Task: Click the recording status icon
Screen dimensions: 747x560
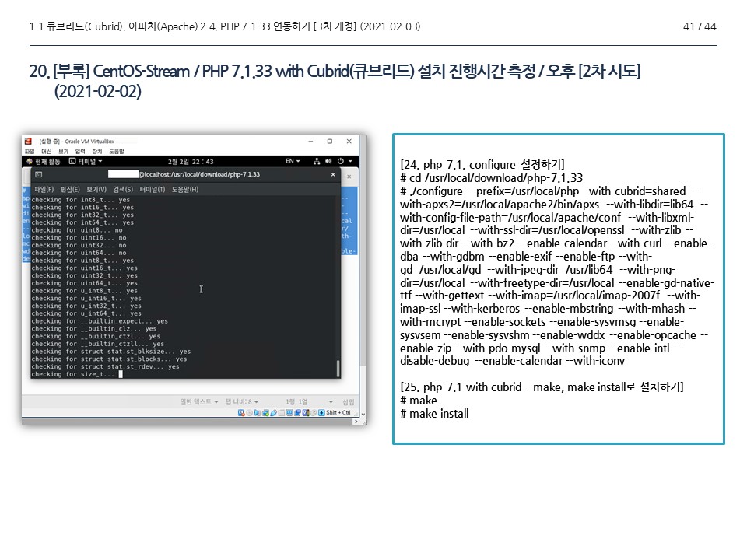Action: [297, 413]
